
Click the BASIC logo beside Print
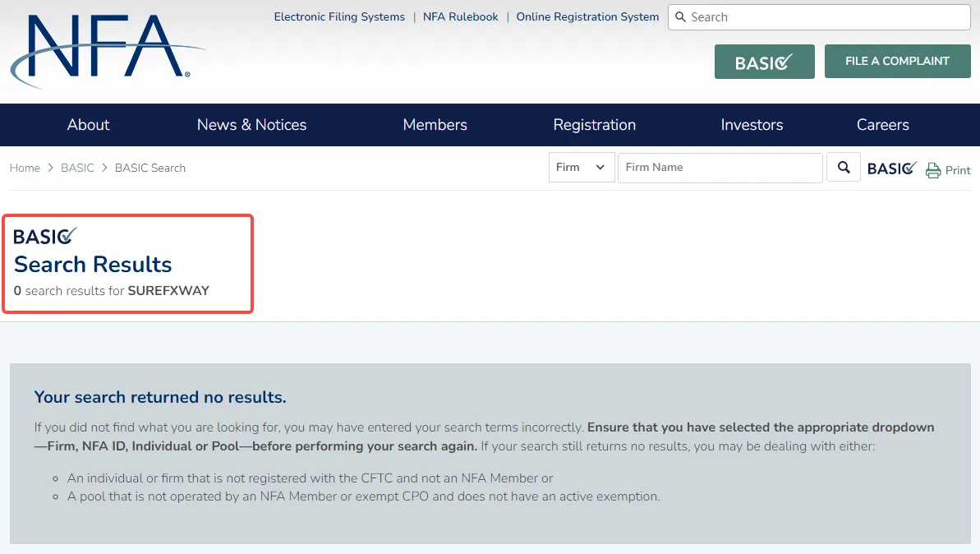coord(892,169)
